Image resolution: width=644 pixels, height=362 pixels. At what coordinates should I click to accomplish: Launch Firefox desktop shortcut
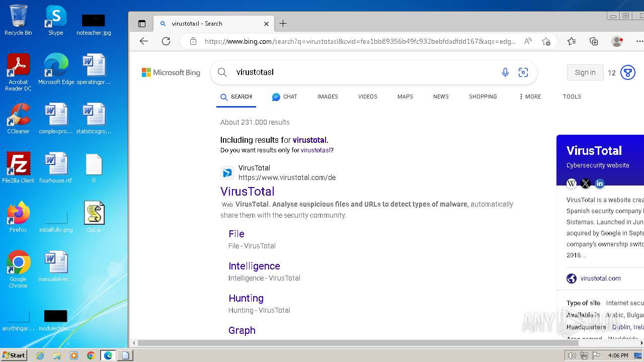pyautogui.click(x=18, y=217)
